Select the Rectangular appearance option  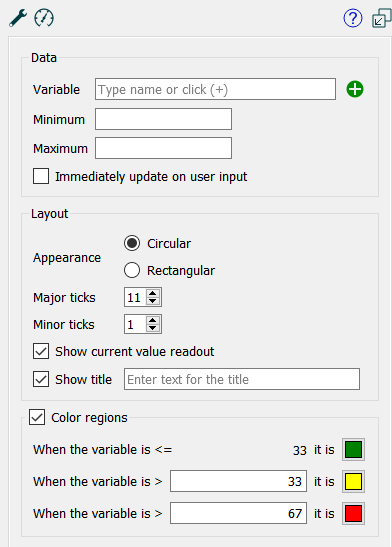point(132,270)
